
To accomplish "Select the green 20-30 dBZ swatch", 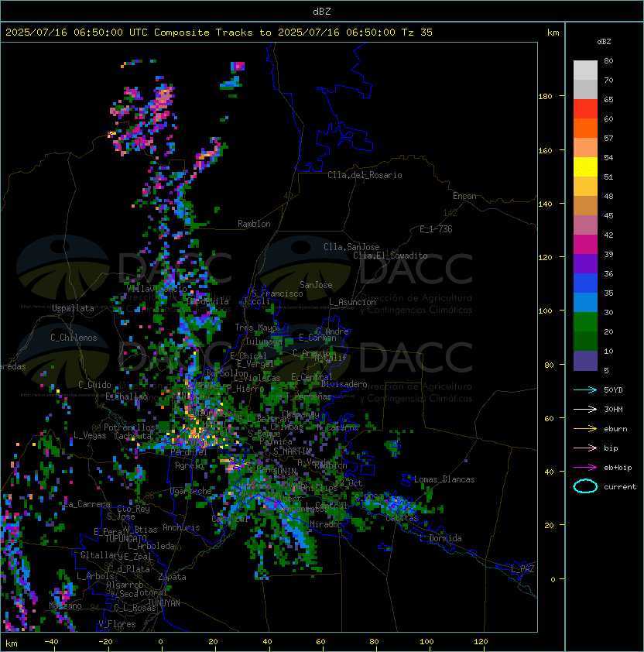I will 585,322.
